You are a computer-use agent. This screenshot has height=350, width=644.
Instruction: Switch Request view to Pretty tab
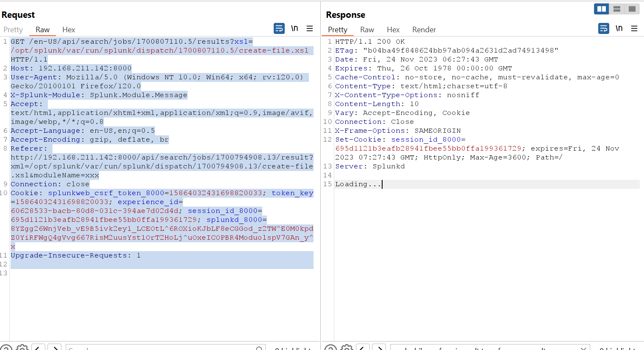click(13, 30)
